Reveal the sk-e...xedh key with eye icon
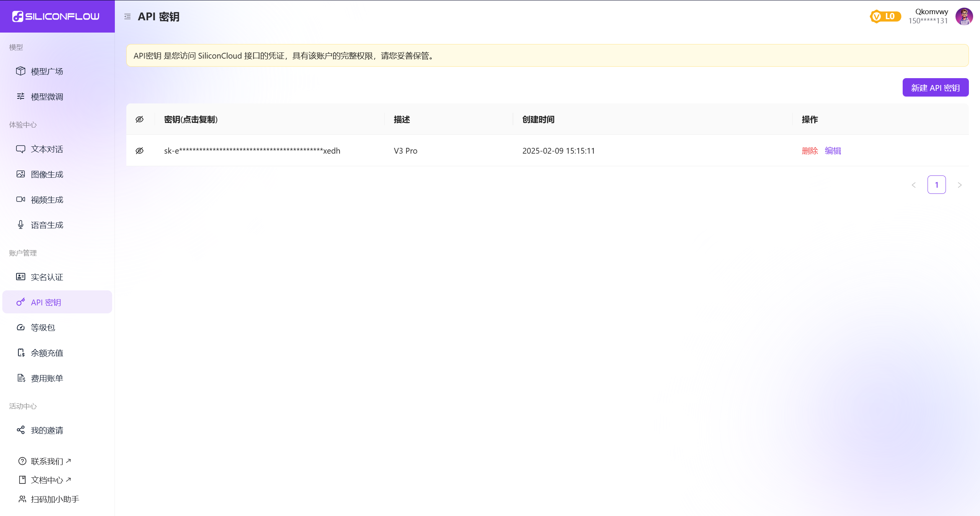980x516 pixels. (140, 151)
